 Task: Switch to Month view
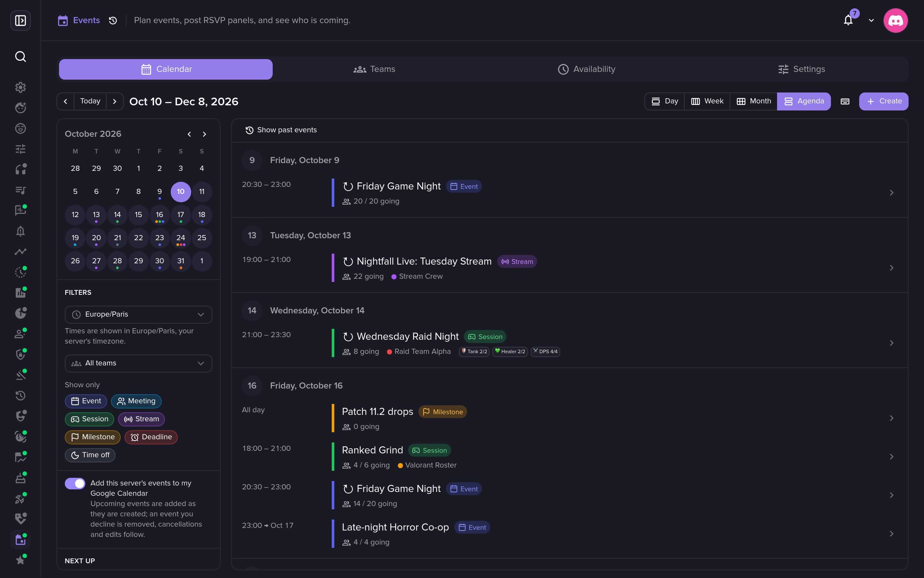(x=754, y=101)
